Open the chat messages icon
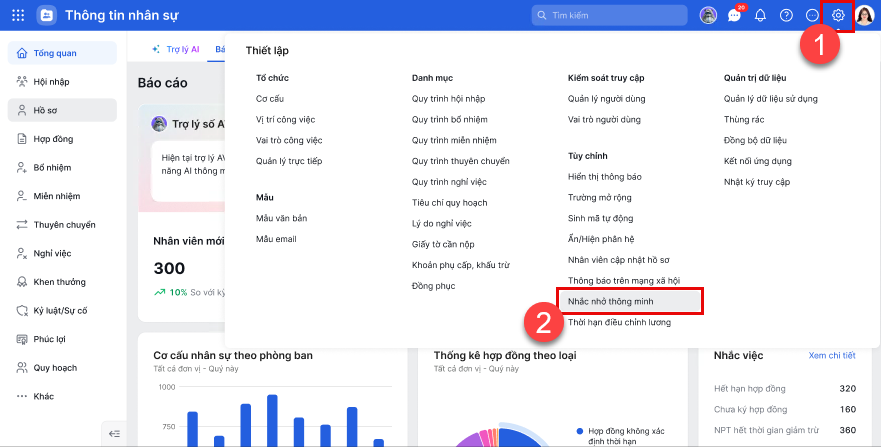The height and width of the screenshot is (447, 881). tap(734, 15)
